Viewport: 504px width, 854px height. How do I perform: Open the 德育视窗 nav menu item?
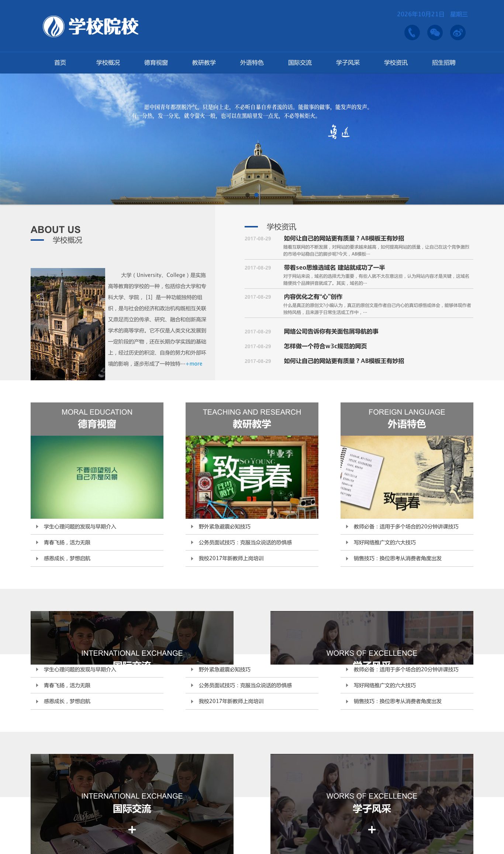156,63
